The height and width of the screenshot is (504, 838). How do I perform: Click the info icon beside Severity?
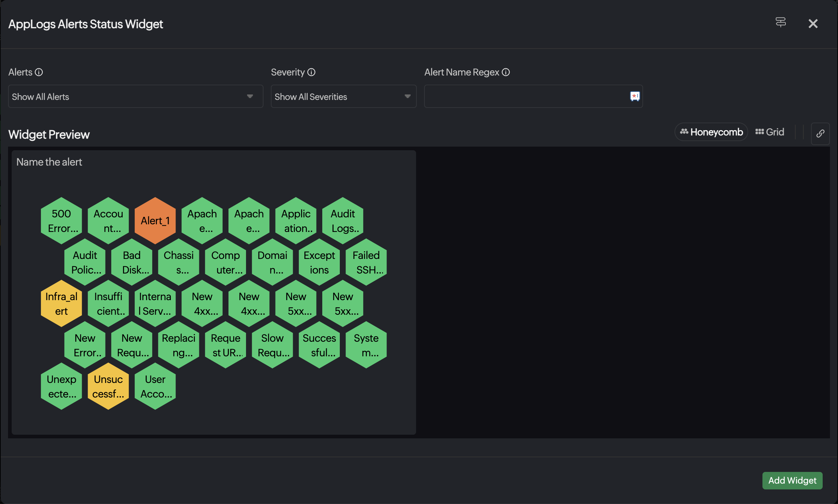[x=311, y=72]
